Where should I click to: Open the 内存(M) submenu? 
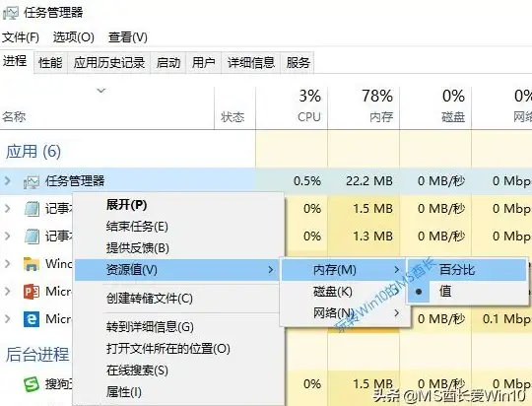pos(344,270)
